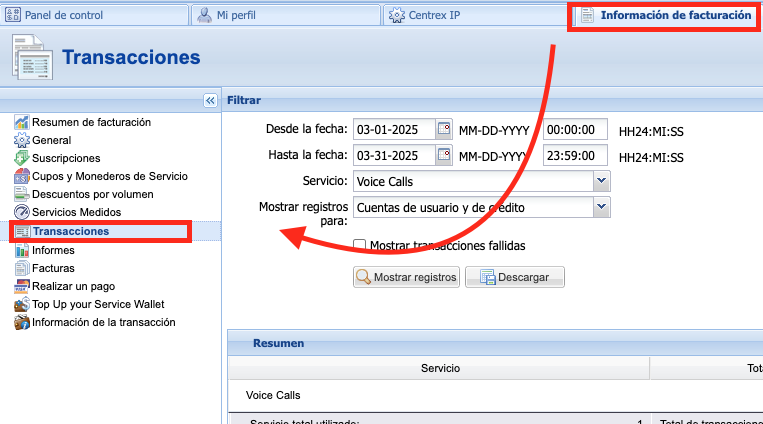Open Top Up your Service Wallet
This screenshot has height=424, width=763.
[x=98, y=304]
